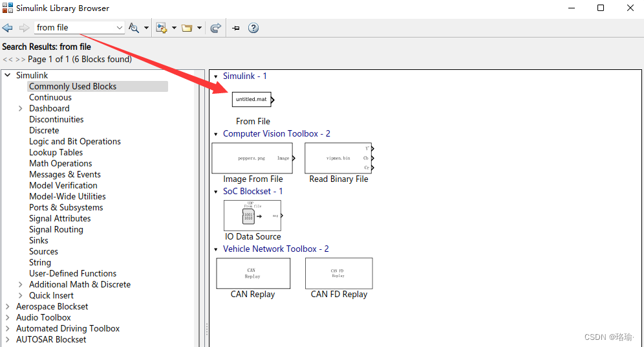
Task: Expand the Dashboard tree node
Action: coord(21,109)
